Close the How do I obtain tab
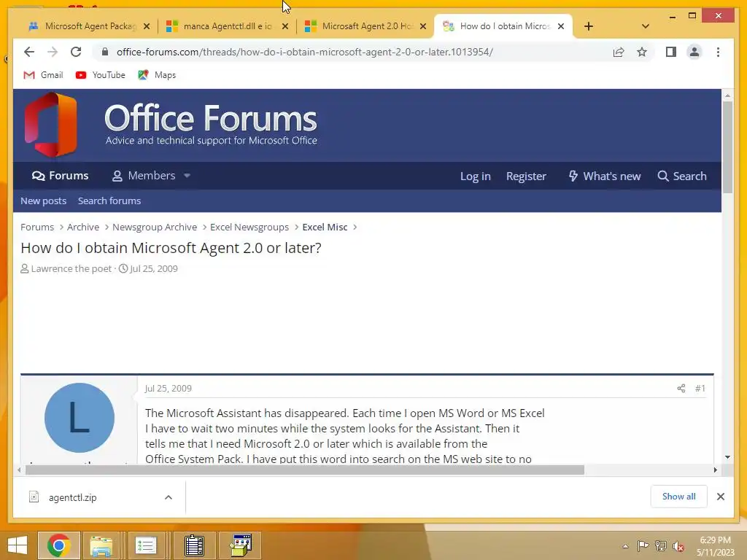This screenshot has height=560, width=747. (x=561, y=26)
